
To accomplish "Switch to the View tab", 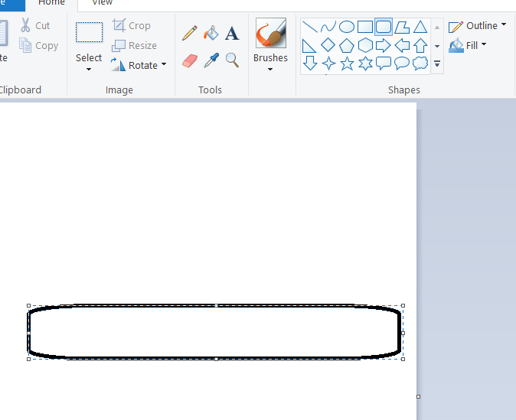I will click(103, 2).
